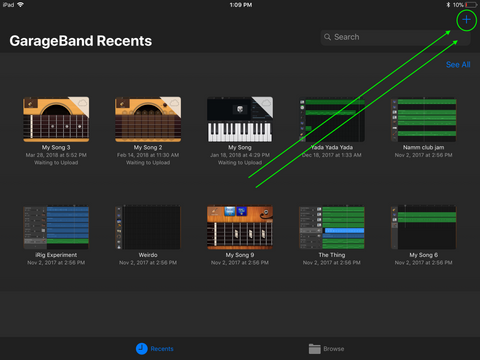Open the My Song 9 thumbnail
The image size is (480, 360).
(x=240, y=227)
